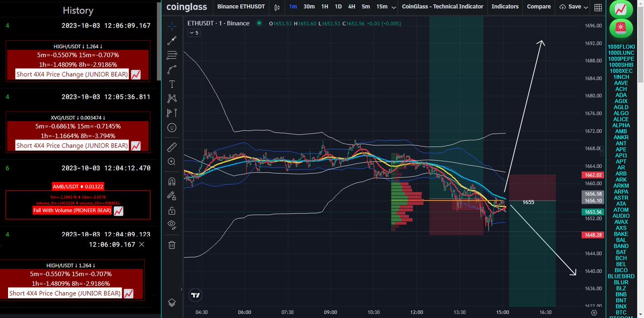Screen dimensions: 644x318
Task: Select the crosshair cursor tool
Action: pos(172,25)
